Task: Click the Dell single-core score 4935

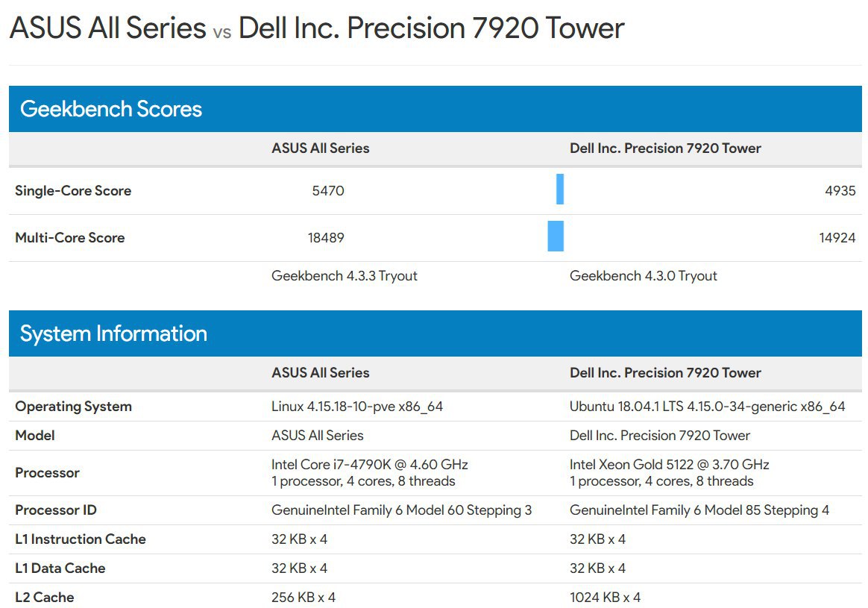Action: [x=840, y=190]
